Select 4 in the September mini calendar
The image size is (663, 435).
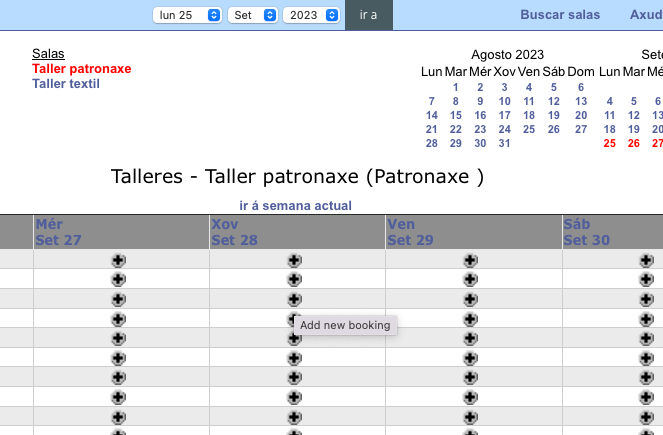pyautogui.click(x=609, y=101)
